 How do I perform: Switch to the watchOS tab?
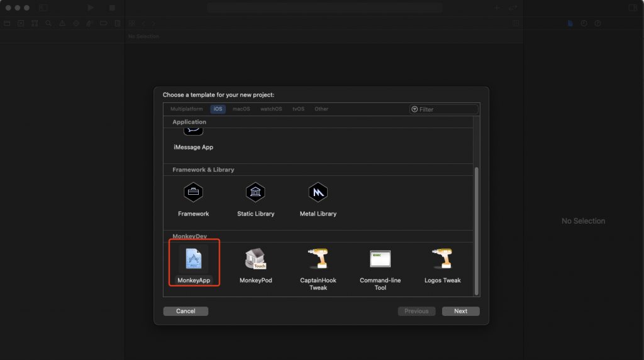(271, 109)
